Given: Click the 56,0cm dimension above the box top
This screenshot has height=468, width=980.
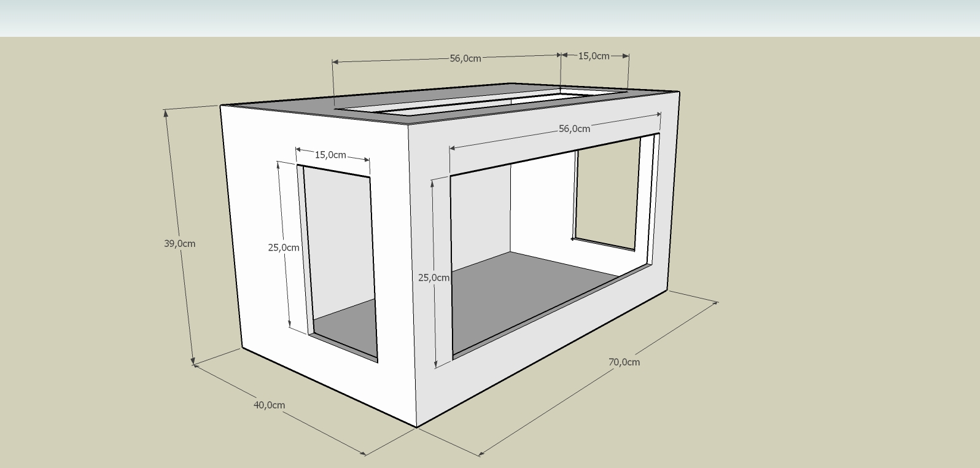Looking at the screenshot, I should pos(465,58).
